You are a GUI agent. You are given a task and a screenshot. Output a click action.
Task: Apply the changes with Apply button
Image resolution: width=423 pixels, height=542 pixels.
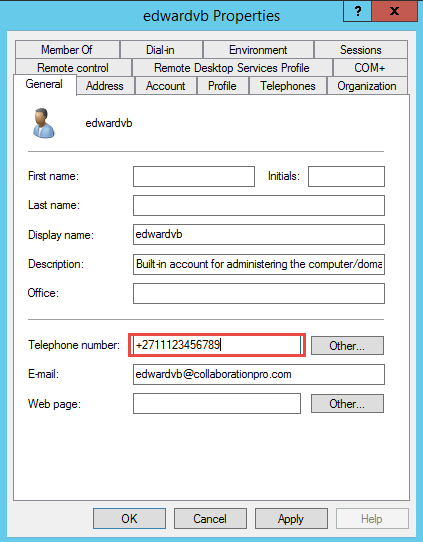tap(291, 518)
